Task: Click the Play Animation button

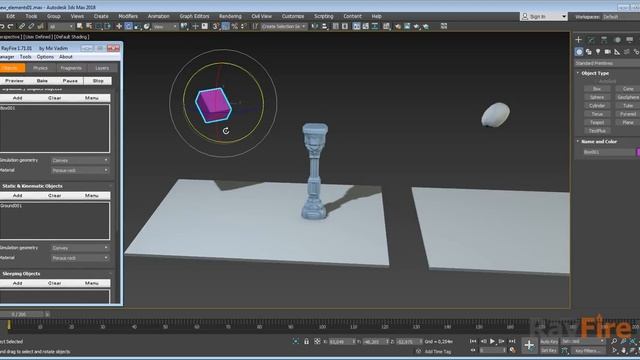Action: coord(492,341)
